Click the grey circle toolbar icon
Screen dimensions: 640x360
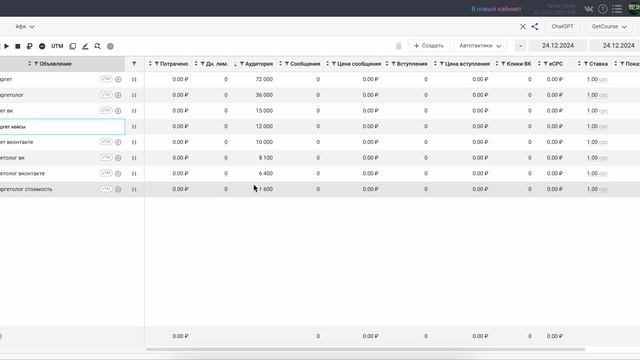pos(110,46)
